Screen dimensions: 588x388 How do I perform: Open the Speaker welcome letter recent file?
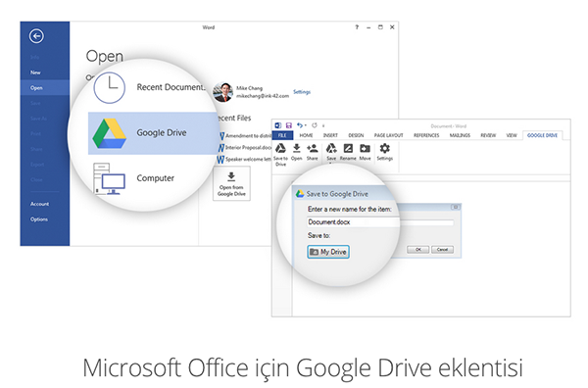tap(244, 160)
